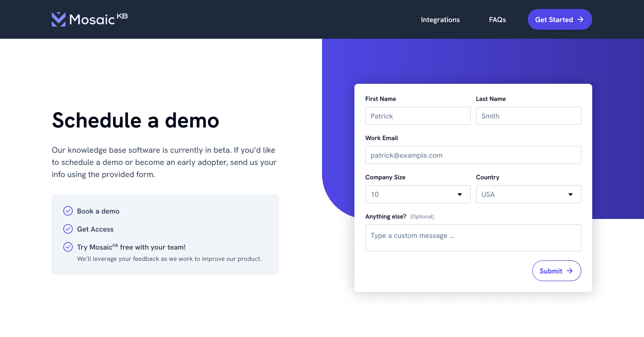Click the checkmark icon beside Get Access
The image size is (644, 337).
[x=68, y=229]
